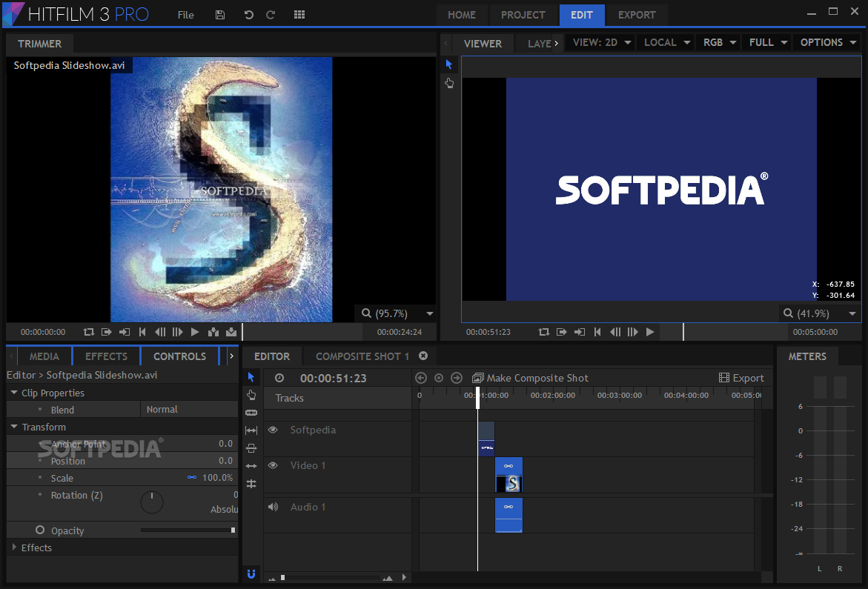Click Set In point in the Trimmer
868x589 pixels.
(106, 332)
